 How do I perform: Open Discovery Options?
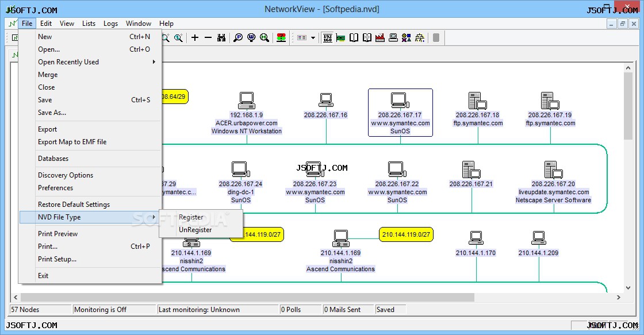coord(90,175)
